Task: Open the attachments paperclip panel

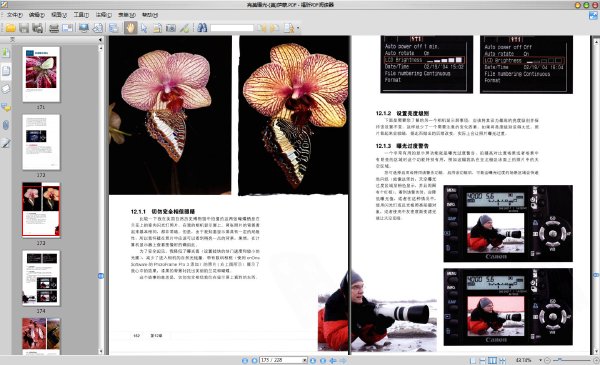Action: (6, 125)
